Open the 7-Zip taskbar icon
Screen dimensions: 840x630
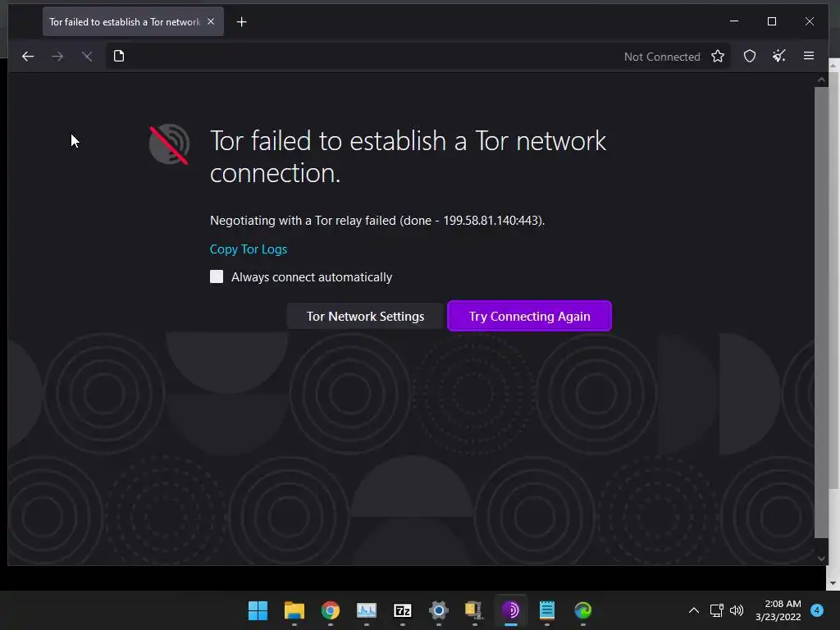pos(402,610)
